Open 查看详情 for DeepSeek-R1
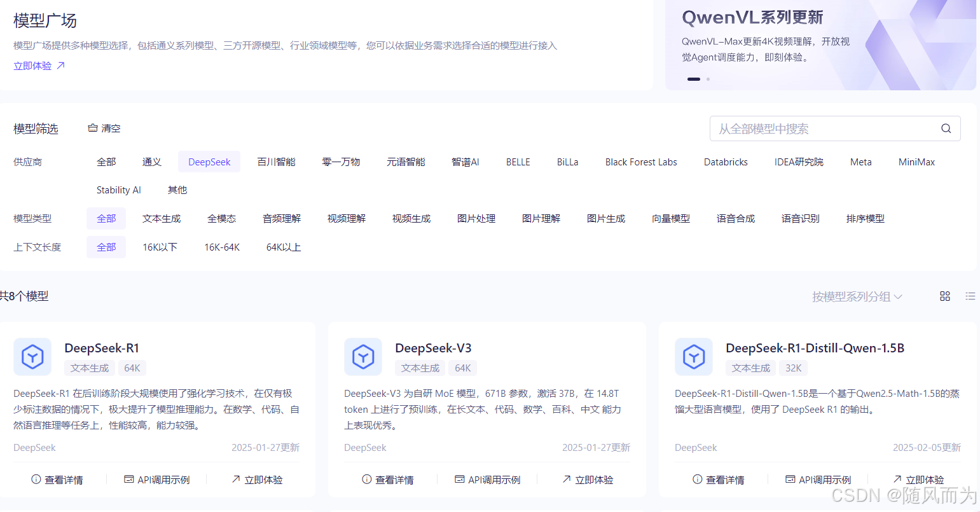980x512 pixels. [x=57, y=480]
